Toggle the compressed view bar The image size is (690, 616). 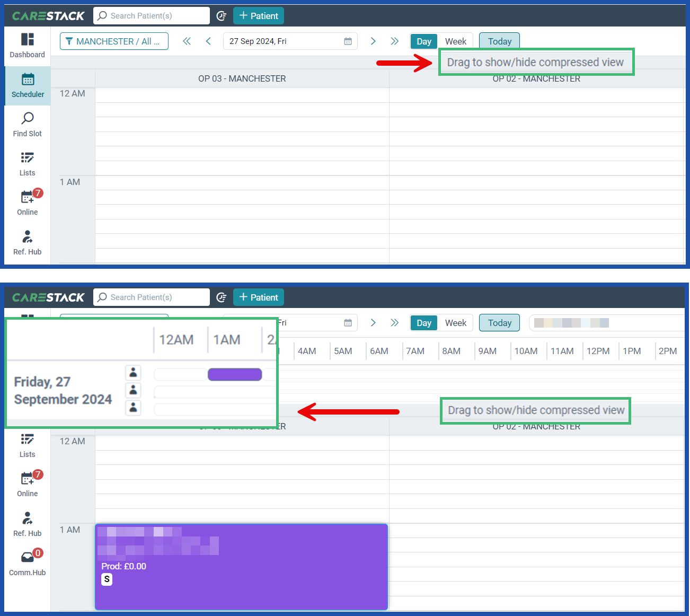(x=536, y=62)
